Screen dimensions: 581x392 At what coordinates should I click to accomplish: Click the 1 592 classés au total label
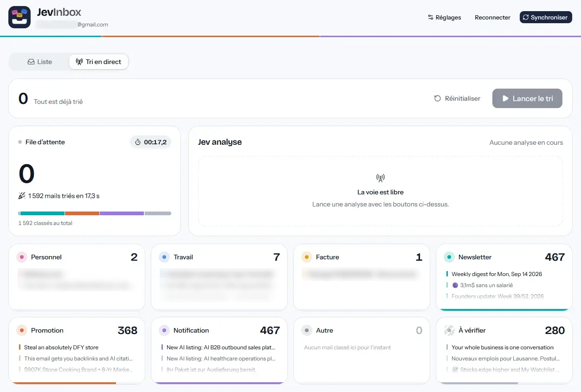click(x=45, y=223)
